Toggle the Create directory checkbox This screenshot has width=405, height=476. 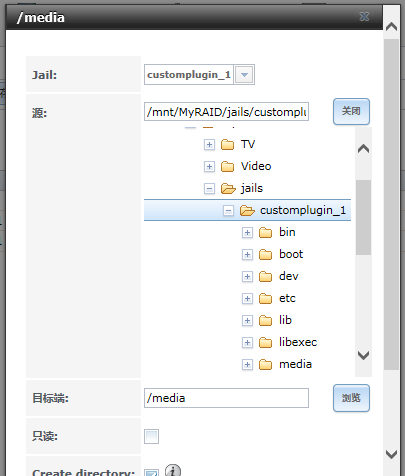[x=151, y=473]
